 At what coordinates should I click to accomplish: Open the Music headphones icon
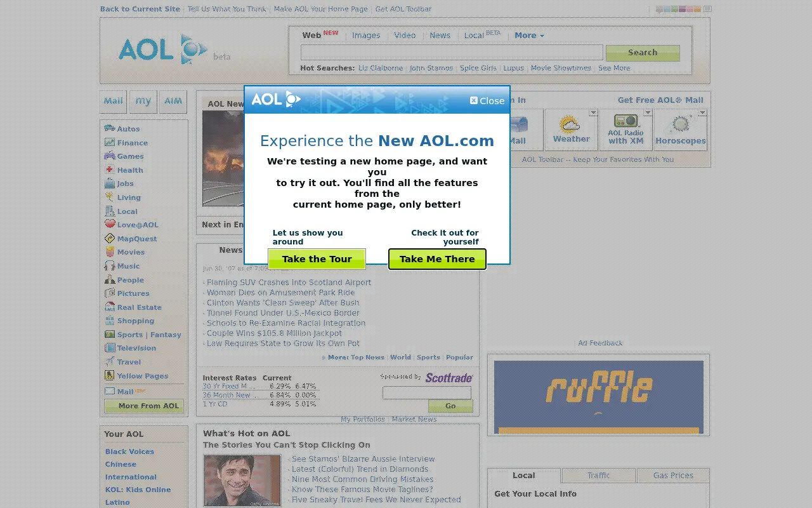tap(110, 265)
